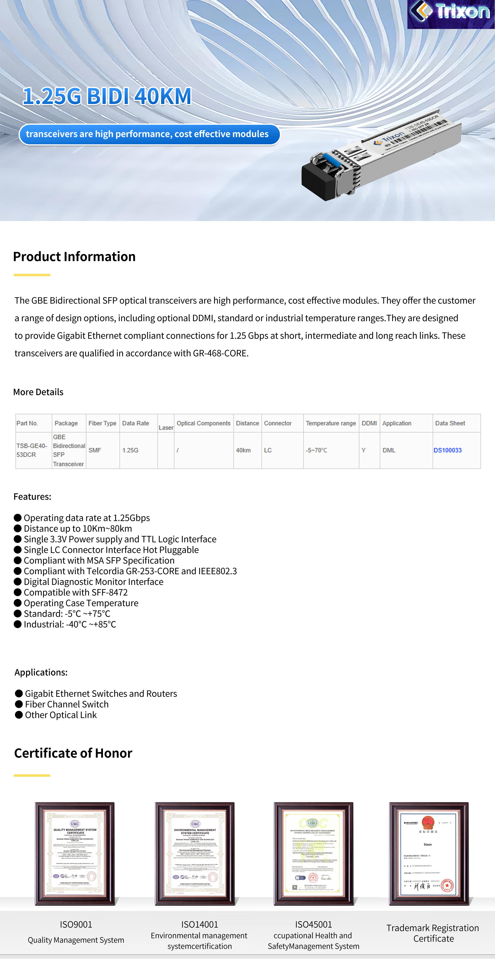Click the Product Information heading
This screenshot has width=495, height=980.
(74, 257)
